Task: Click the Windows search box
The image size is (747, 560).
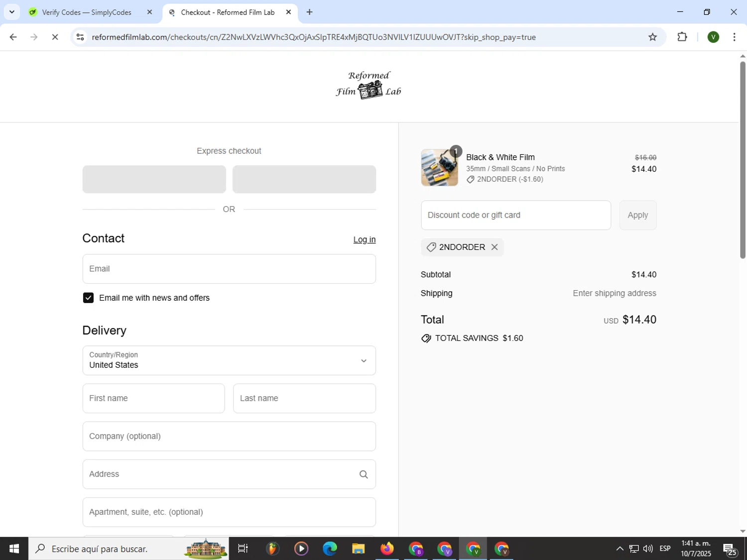Action: [128, 549]
